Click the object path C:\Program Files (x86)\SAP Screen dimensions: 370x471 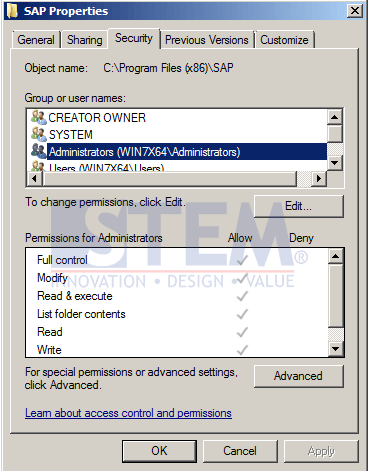pos(168,68)
